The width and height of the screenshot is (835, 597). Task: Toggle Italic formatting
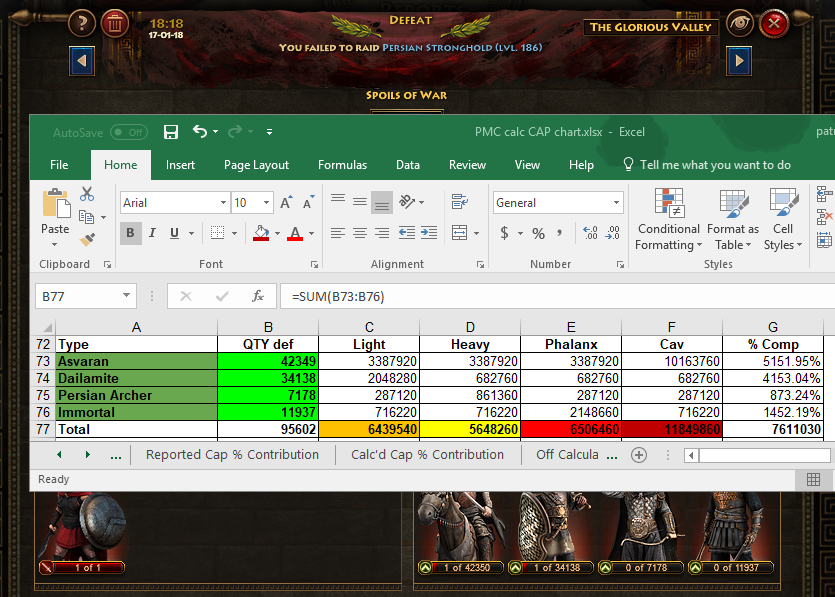tap(152, 233)
